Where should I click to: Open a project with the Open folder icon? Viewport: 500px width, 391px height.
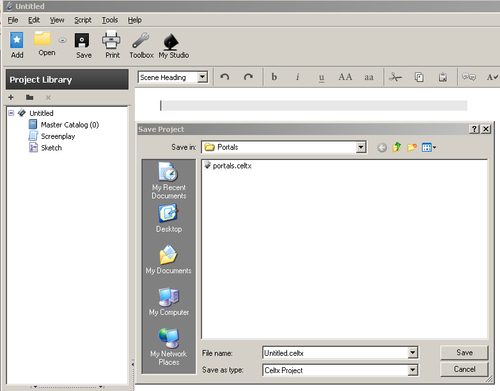pos(42,39)
